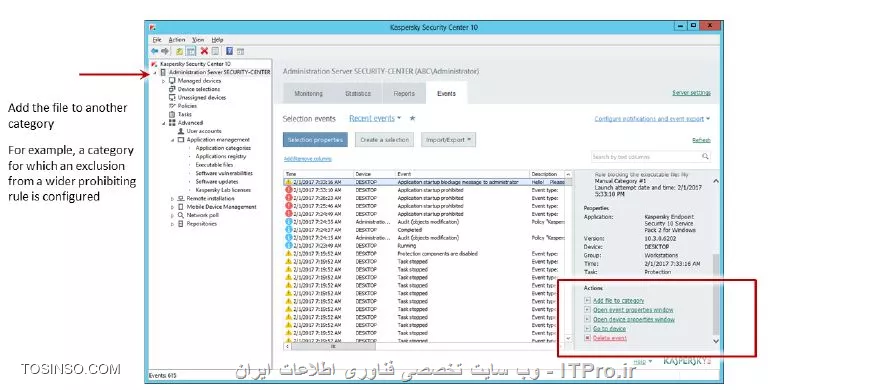Click the Up one level folder icon
The width and height of the screenshot is (870, 390).
pos(180,51)
